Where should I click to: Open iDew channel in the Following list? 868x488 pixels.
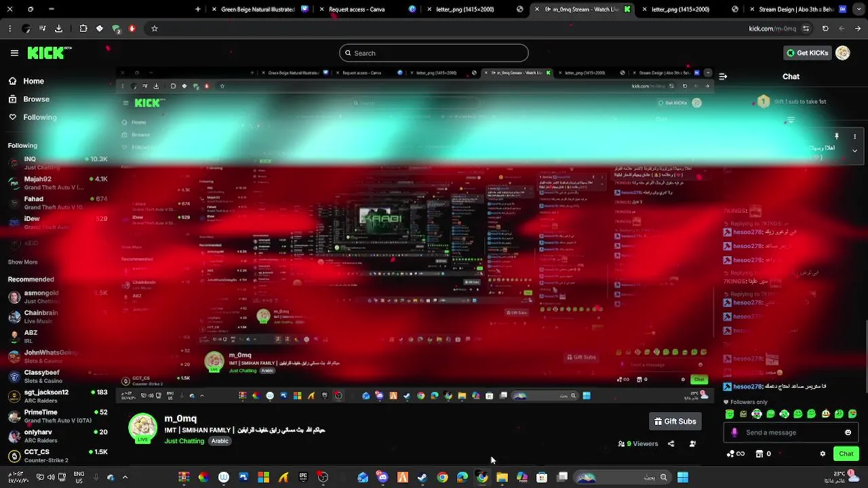click(x=58, y=222)
